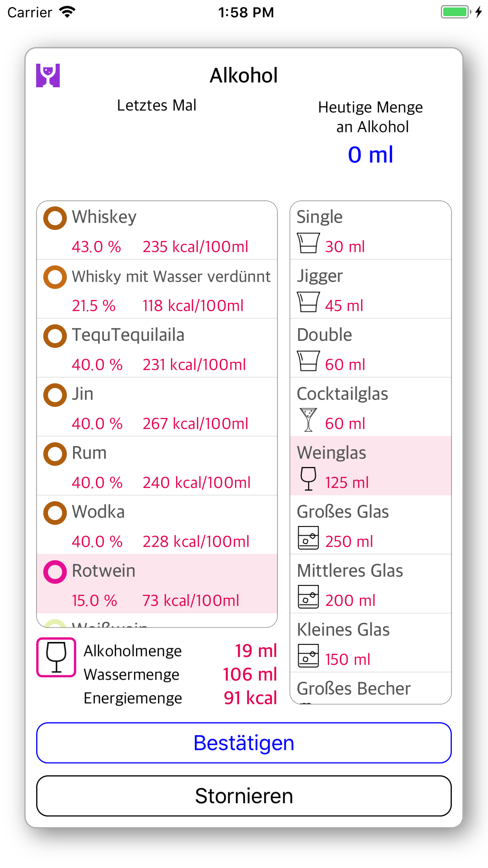This screenshot has width=488, height=868.
Task: Tap the Single shot glass icon
Action: 308,243
